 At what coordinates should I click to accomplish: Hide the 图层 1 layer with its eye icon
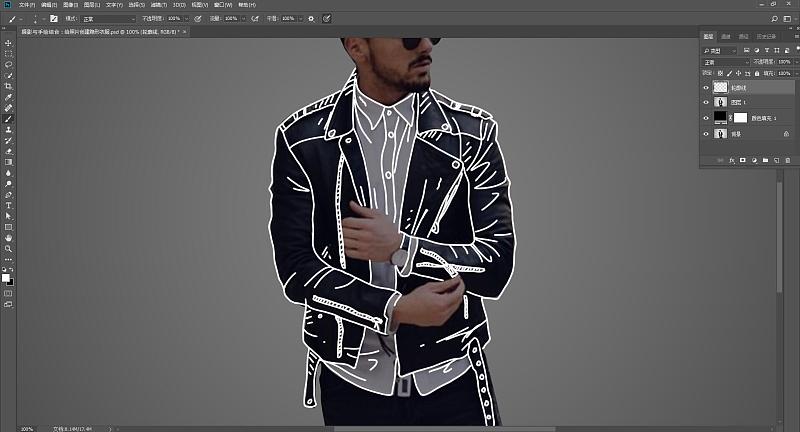coord(706,103)
